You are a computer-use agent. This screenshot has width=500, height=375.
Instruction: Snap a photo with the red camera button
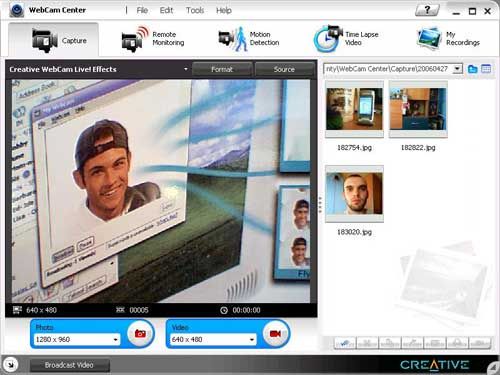point(140,333)
